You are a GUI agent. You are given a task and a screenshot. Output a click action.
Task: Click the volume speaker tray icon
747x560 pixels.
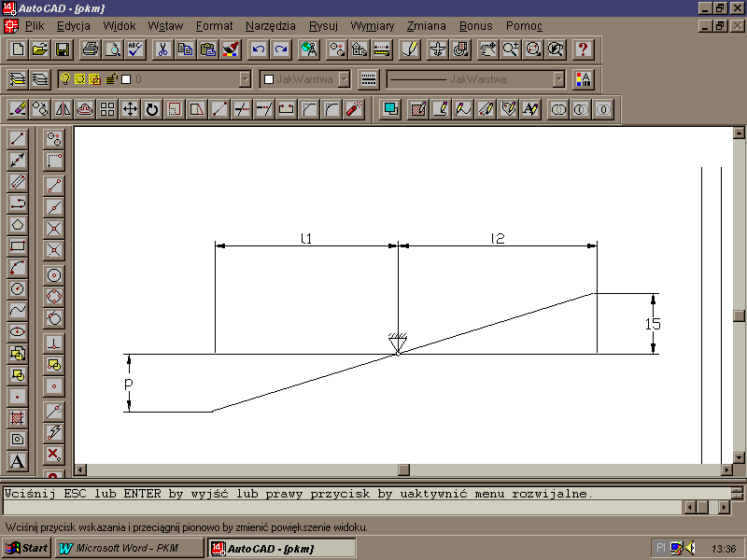[690, 548]
